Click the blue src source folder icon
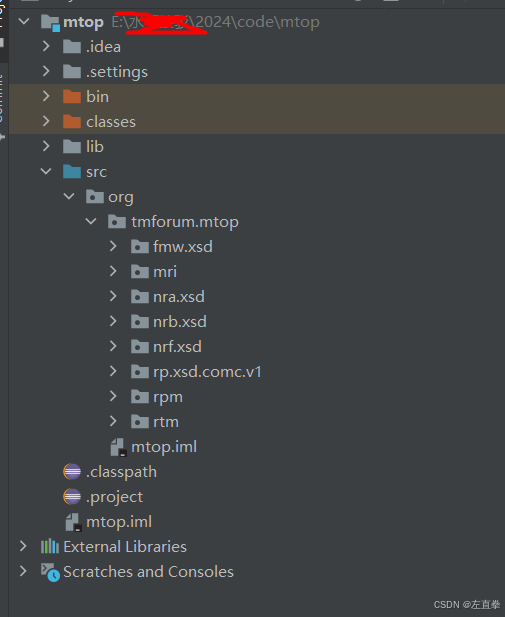505x617 pixels. click(x=72, y=172)
